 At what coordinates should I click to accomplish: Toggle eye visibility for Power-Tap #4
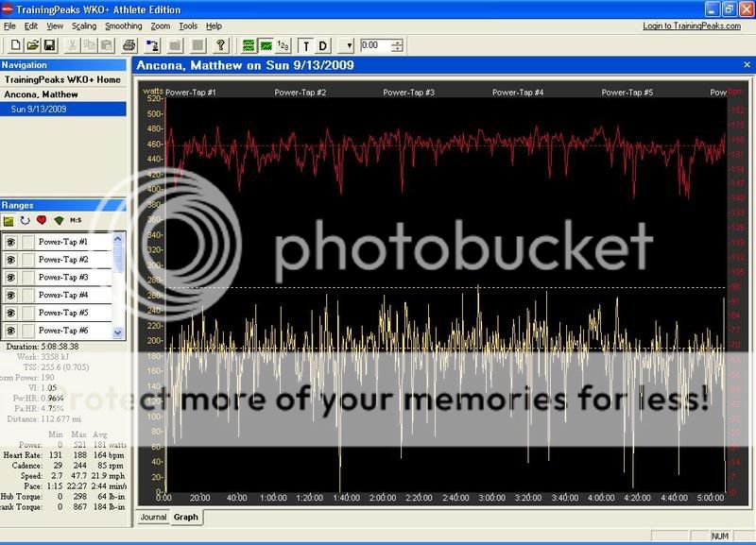[10, 296]
